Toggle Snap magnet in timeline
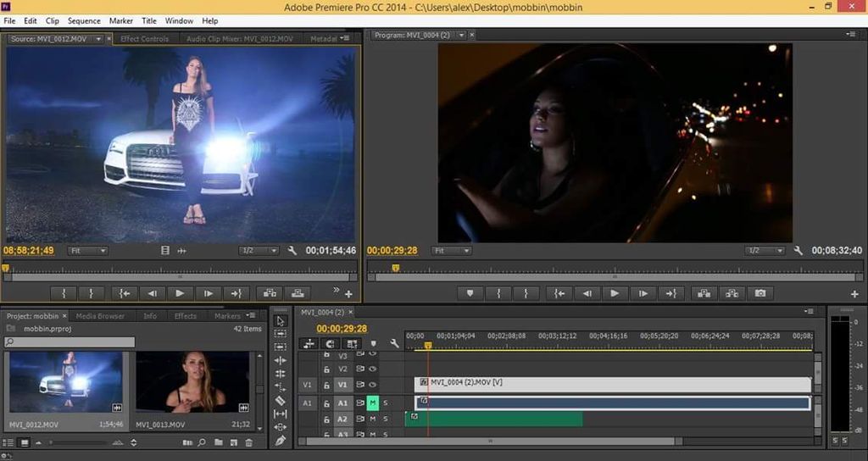868x461 pixels. (x=330, y=344)
